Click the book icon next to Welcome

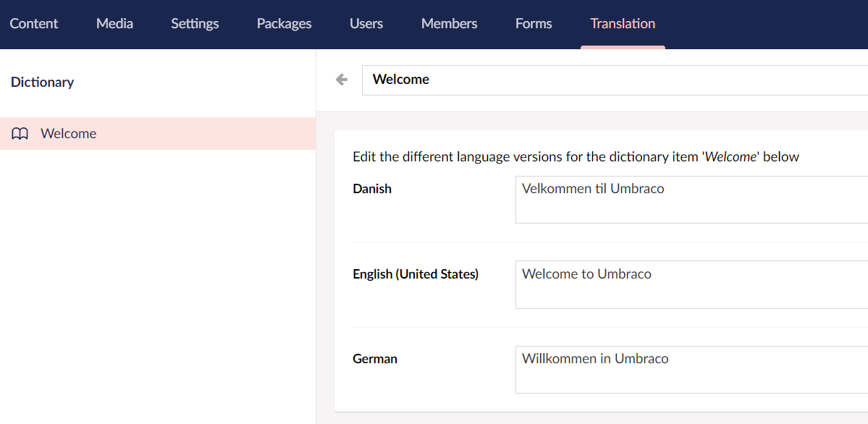(20, 134)
